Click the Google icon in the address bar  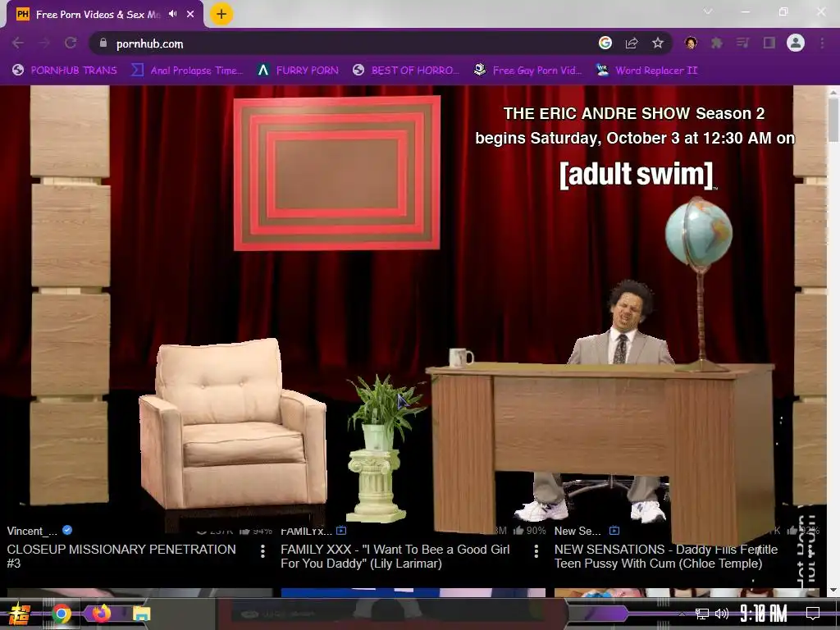(x=605, y=43)
